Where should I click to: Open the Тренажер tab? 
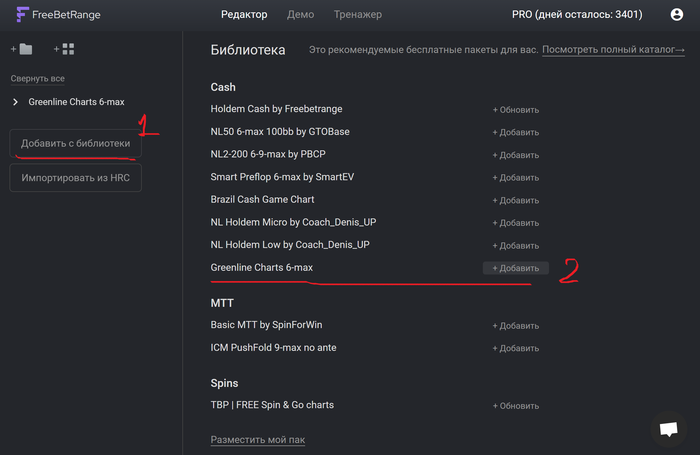tap(360, 14)
